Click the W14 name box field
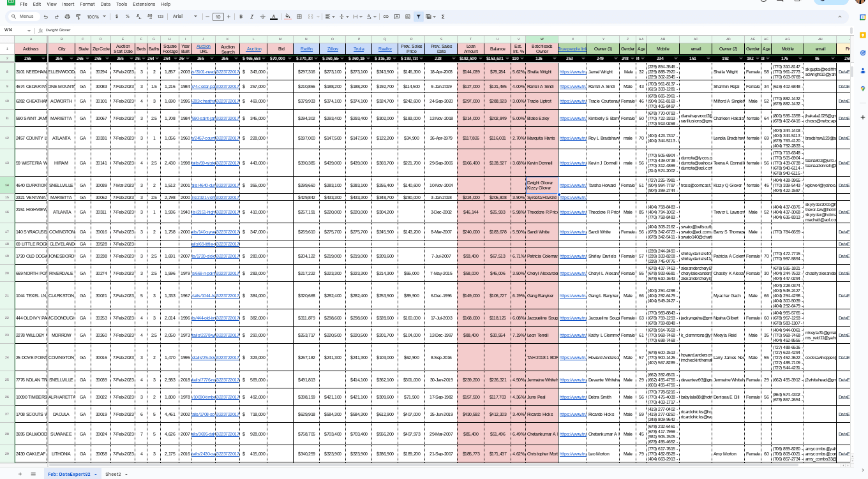868x479 pixels. tap(15, 30)
